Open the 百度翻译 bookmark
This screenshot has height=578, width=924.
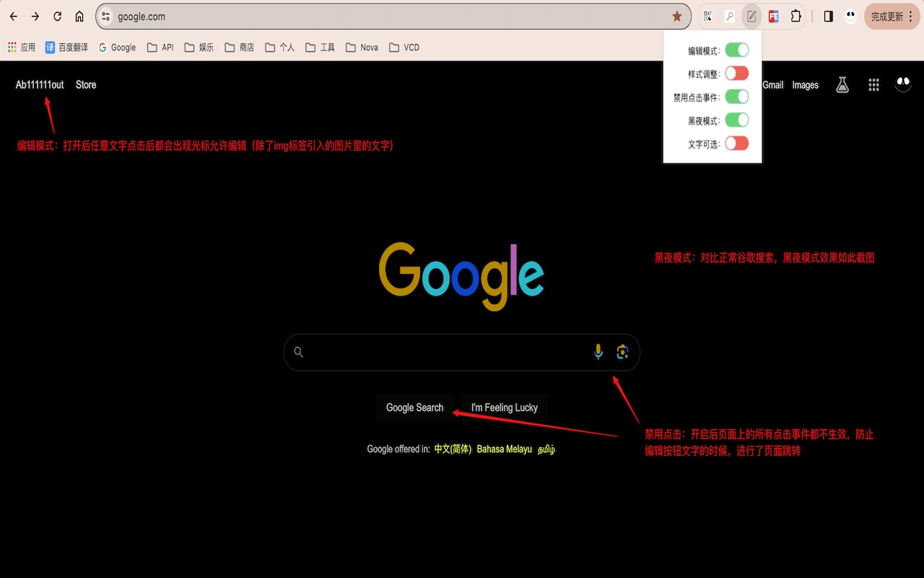66,47
